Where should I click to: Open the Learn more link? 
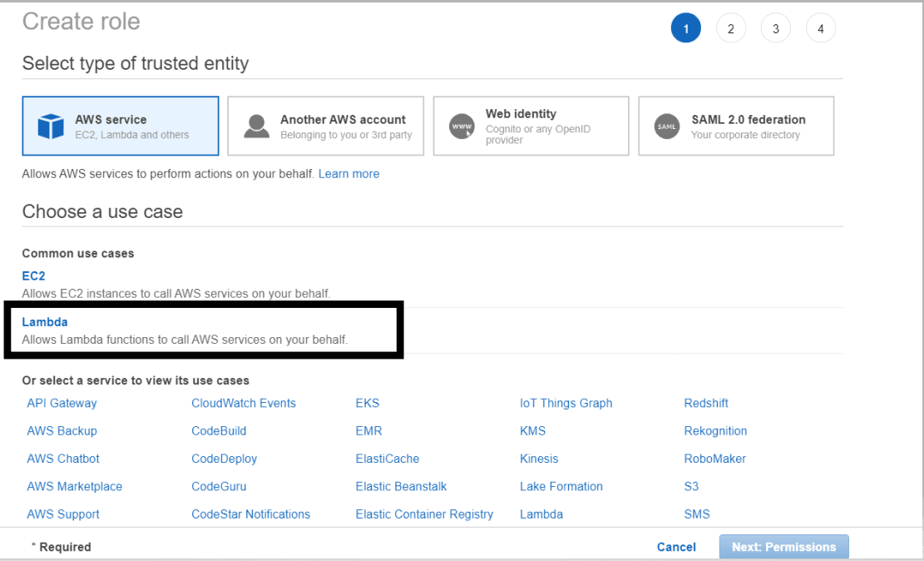[x=348, y=174]
